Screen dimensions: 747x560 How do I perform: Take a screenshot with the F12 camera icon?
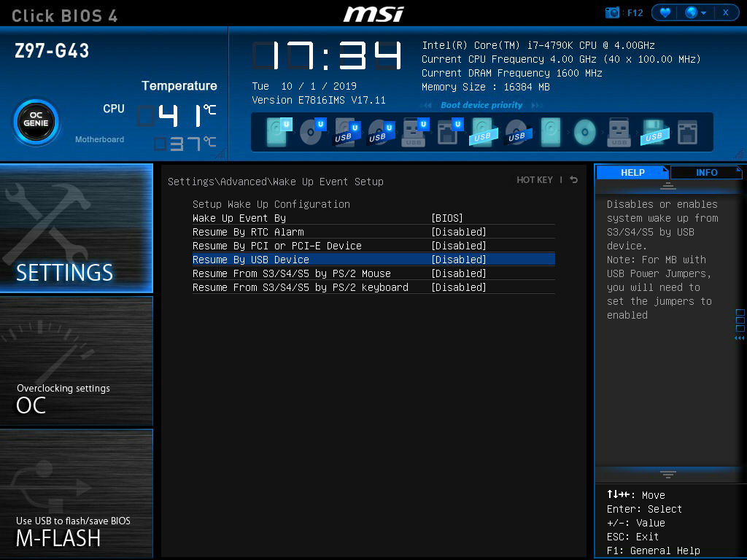[612, 13]
